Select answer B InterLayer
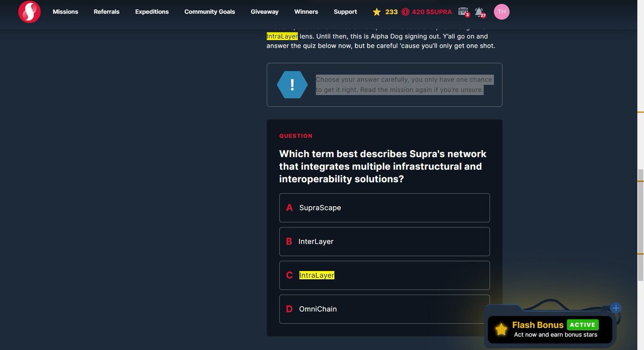 click(384, 242)
